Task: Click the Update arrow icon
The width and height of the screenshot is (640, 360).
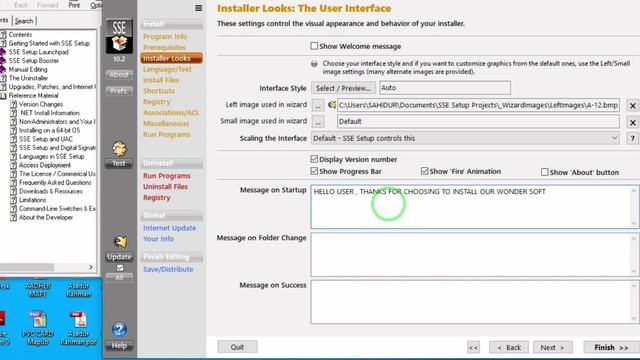Action: tap(120, 242)
